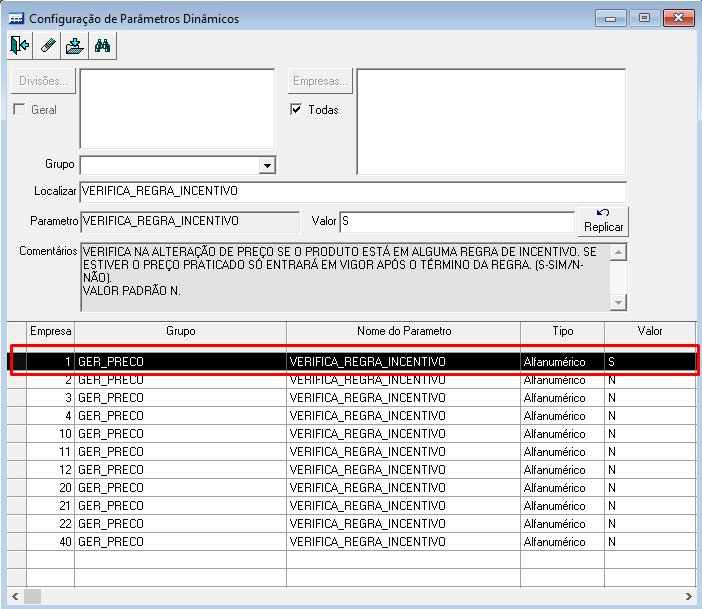
Task: Click the grid horizontal scrollbar right arrow
Action: point(689,596)
